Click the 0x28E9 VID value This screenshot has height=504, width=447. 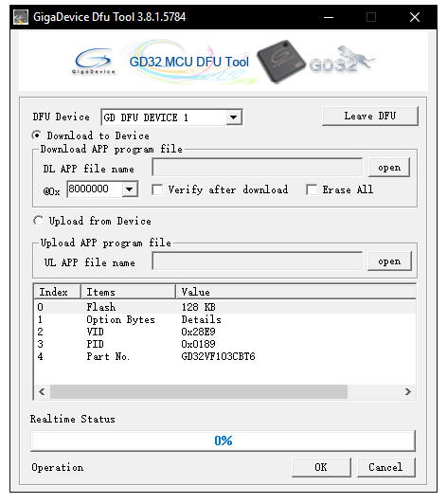(198, 332)
